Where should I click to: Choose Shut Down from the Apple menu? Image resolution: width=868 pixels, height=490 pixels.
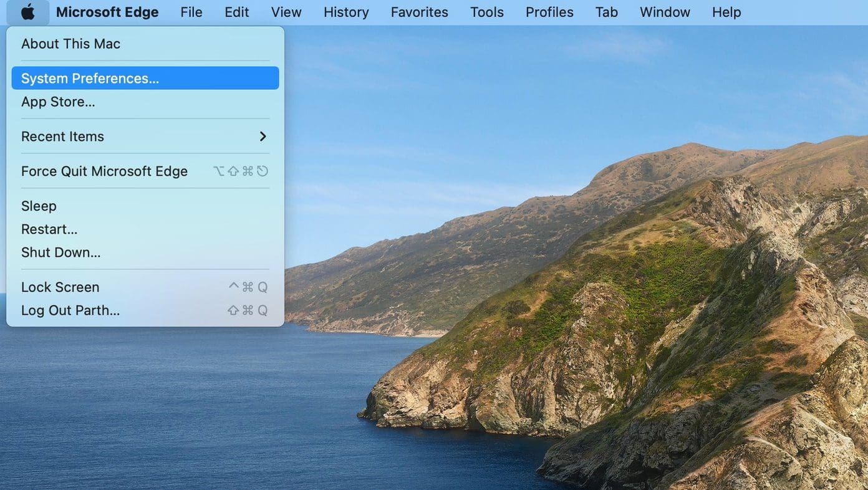(145, 252)
